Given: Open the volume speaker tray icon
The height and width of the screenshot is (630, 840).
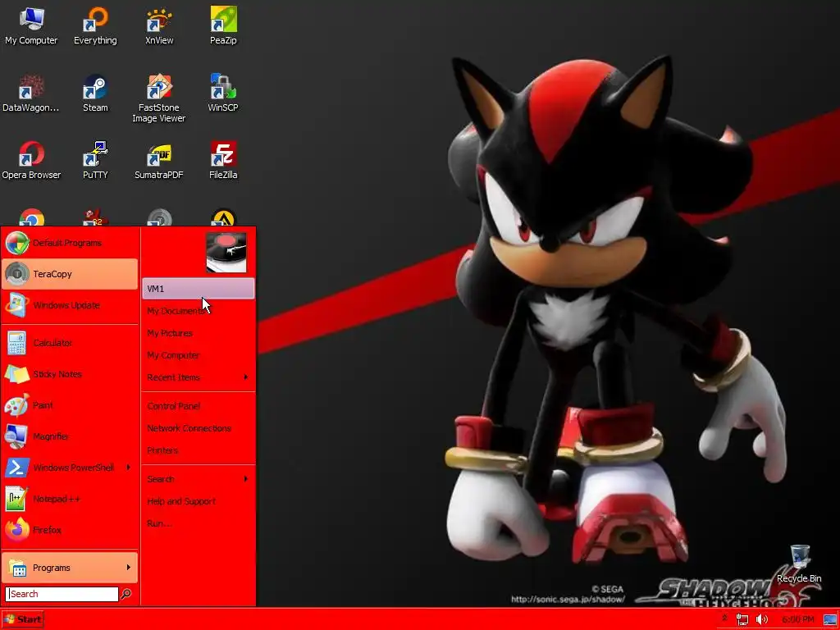Looking at the screenshot, I should (x=761, y=619).
